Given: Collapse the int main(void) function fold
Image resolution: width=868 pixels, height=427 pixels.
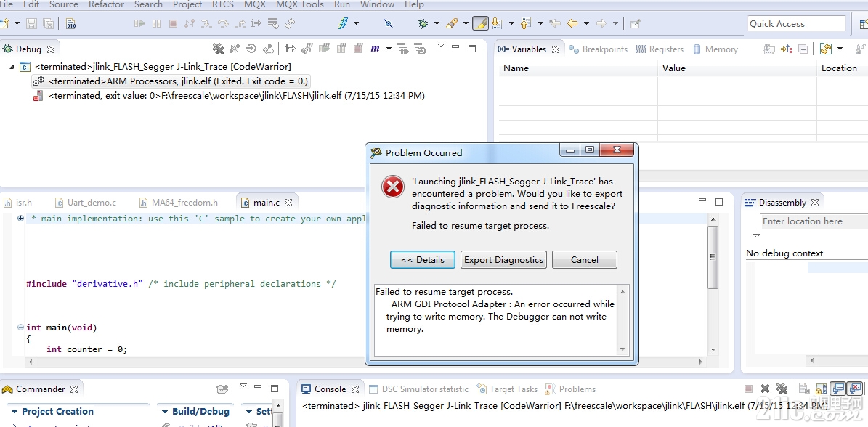Looking at the screenshot, I should tap(20, 328).
